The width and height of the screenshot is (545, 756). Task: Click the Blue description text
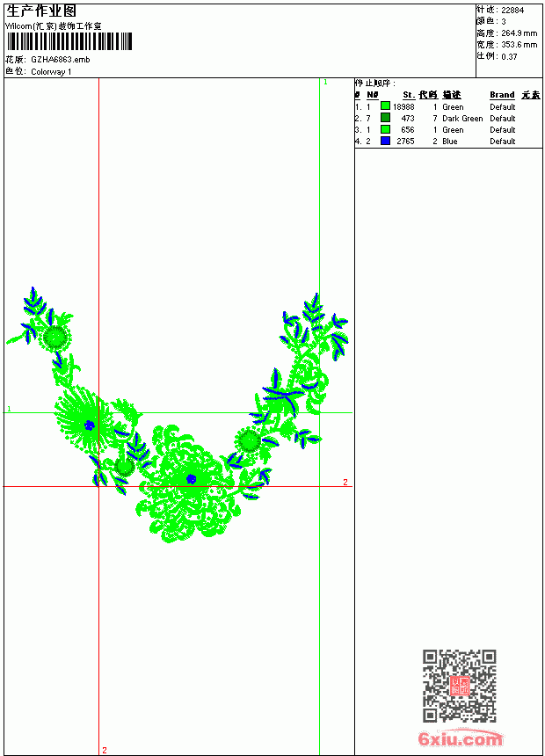[x=449, y=142]
